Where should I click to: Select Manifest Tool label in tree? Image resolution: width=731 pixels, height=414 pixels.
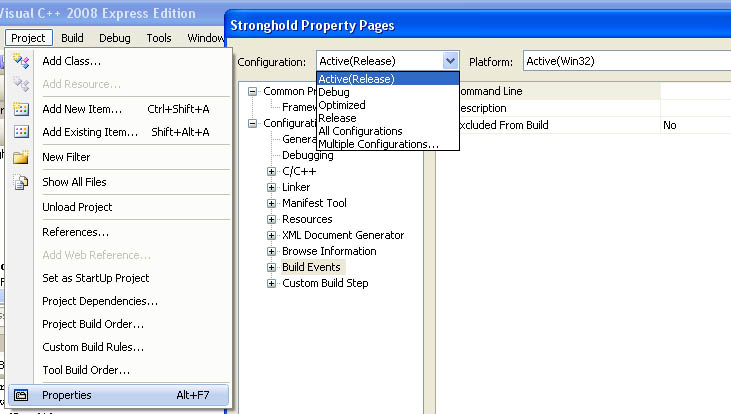click(x=314, y=203)
